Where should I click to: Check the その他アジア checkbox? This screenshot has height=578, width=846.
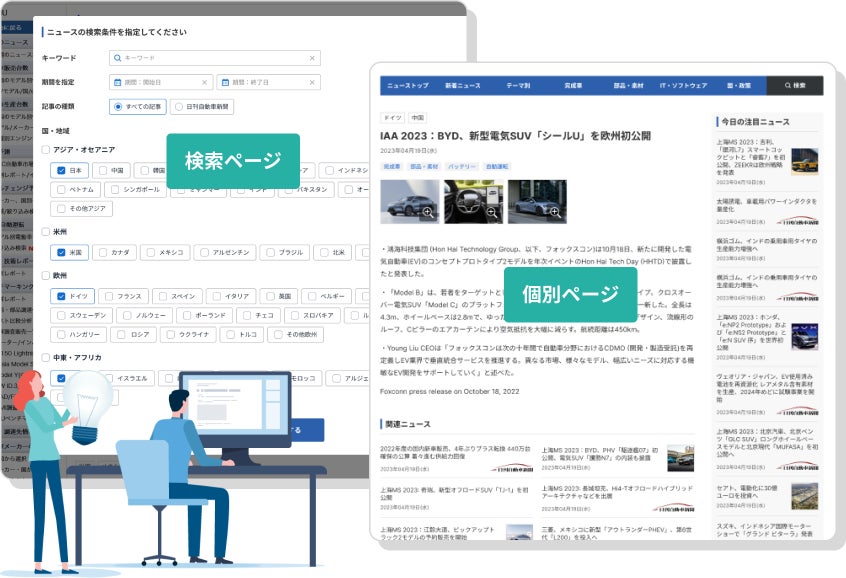pyautogui.click(x=61, y=208)
